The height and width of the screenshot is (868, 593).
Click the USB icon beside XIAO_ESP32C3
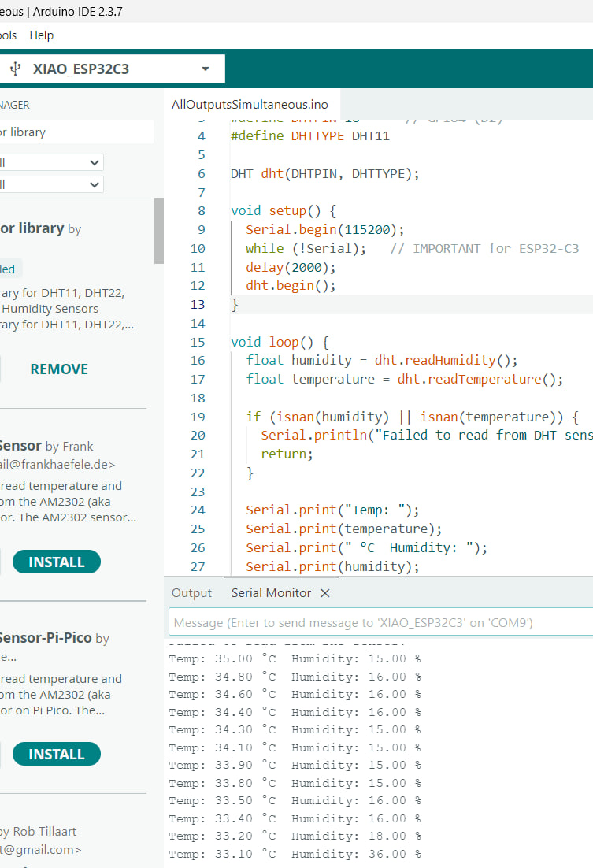(x=16, y=69)
